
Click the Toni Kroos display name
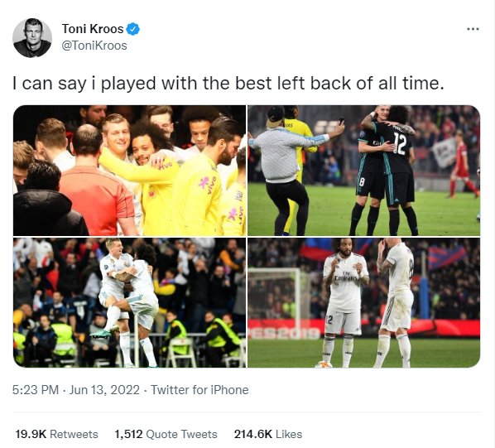click(93, 29)
